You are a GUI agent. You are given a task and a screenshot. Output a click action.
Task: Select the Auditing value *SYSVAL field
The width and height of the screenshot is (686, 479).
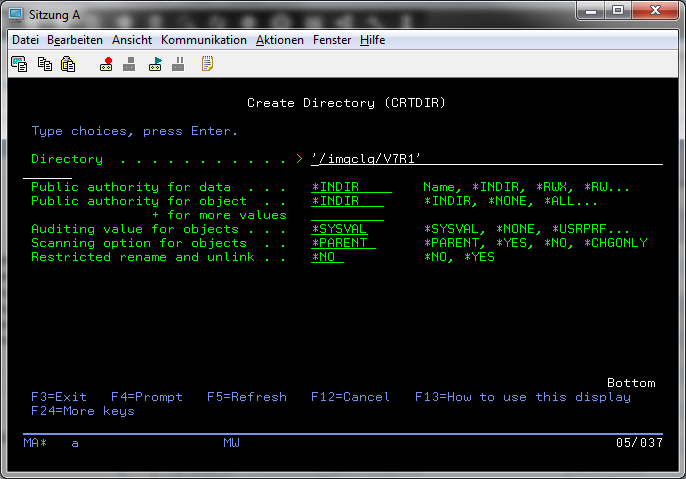pyautogui.click(x=340, y=229)
